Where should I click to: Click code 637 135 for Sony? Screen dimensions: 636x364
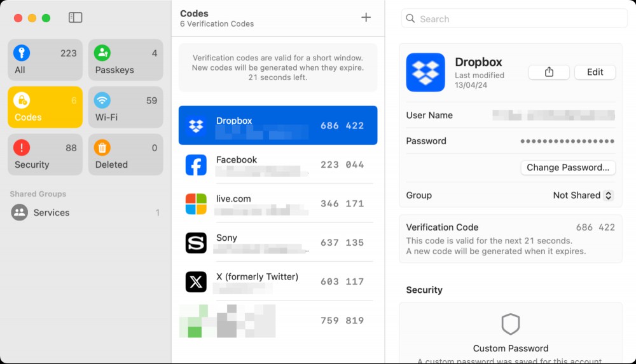click(x=342, y=243)
